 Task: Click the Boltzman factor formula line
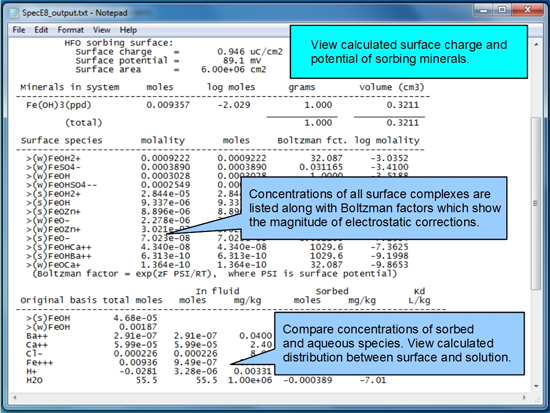215,274
